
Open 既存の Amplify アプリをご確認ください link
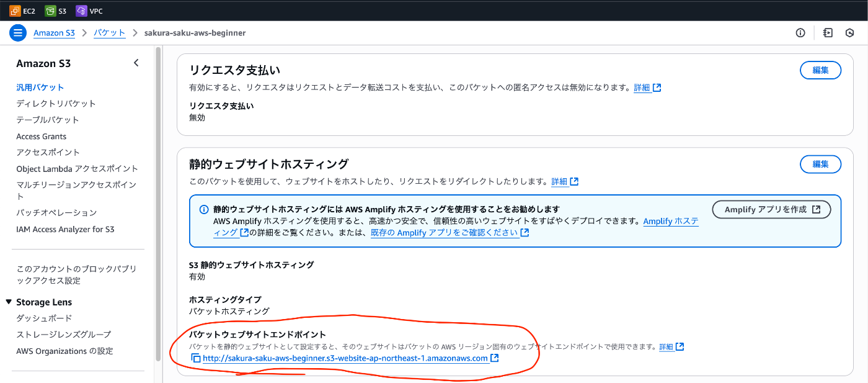[x=444, y=233]
